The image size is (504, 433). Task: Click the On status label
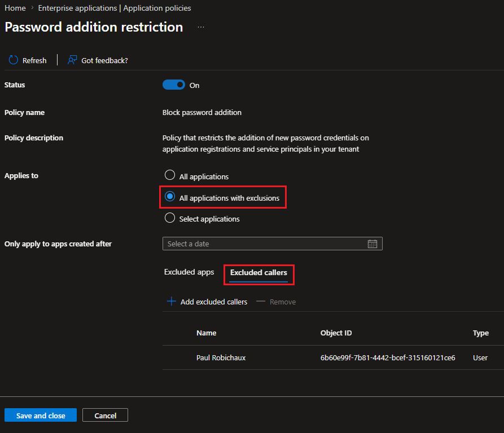click(194, 85)
